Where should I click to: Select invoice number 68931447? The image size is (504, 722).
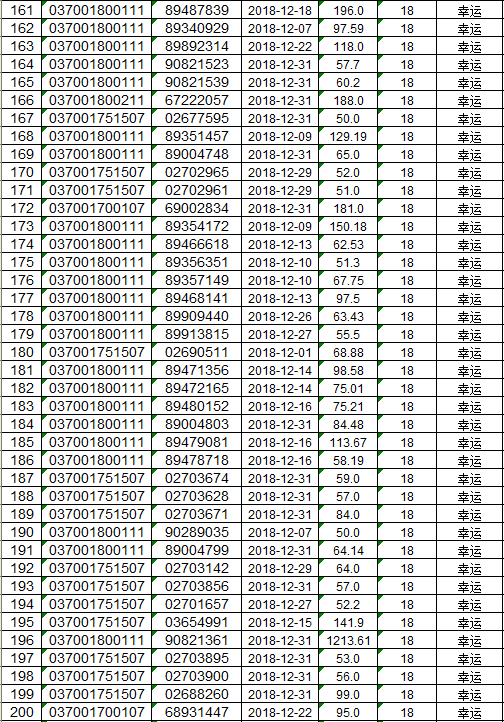(197, 712)
